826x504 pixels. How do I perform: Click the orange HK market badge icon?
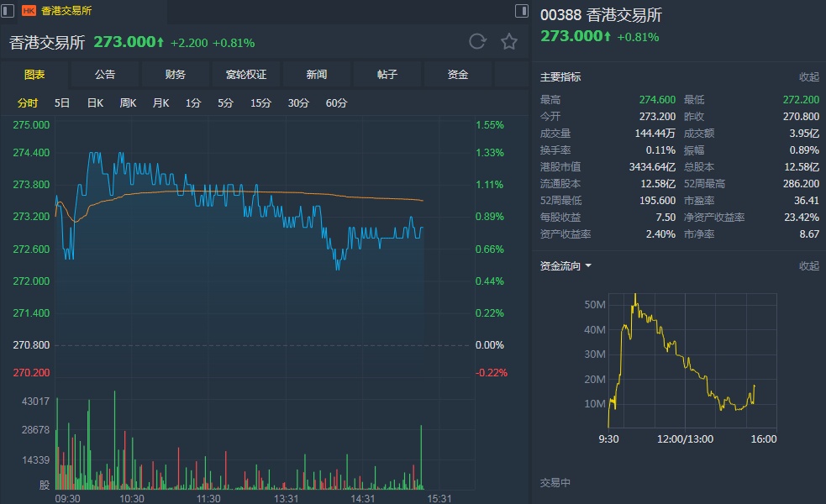(29, 11)
